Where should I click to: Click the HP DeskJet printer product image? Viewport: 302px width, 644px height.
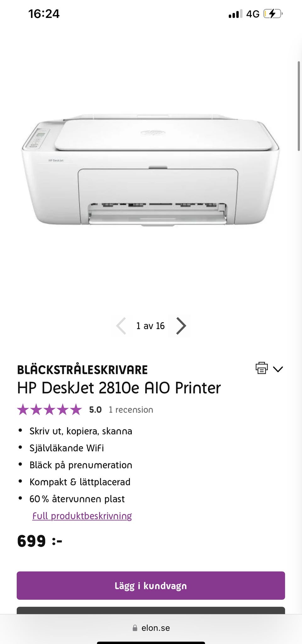150,170
